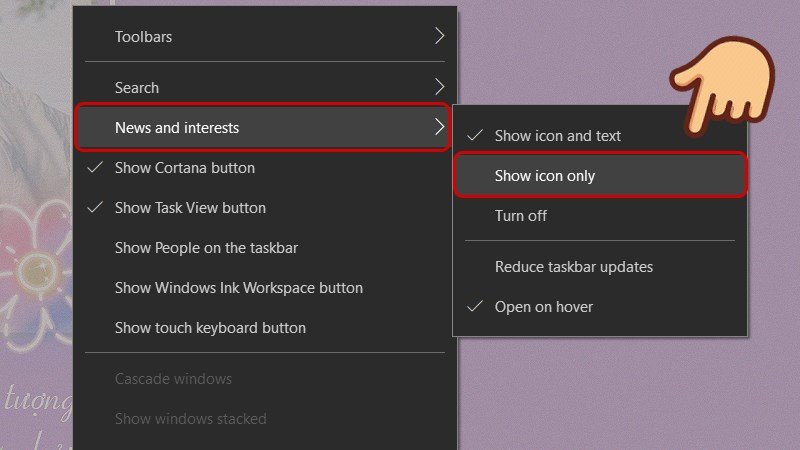Enable Reduce taskbar updates

(573, 267)
